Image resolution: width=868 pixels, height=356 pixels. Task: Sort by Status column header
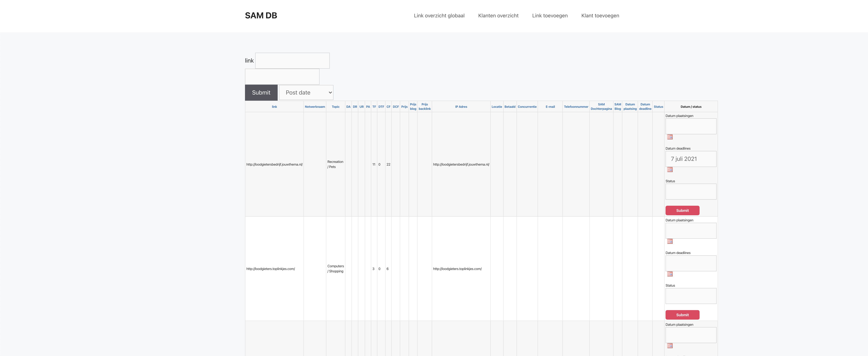658,107
